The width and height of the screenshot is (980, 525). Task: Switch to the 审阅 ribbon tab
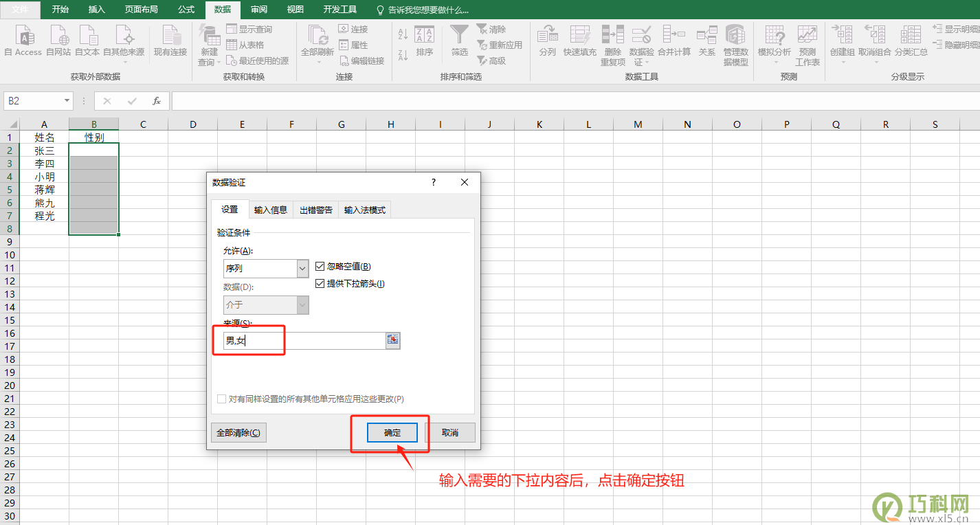pos(259,10)
